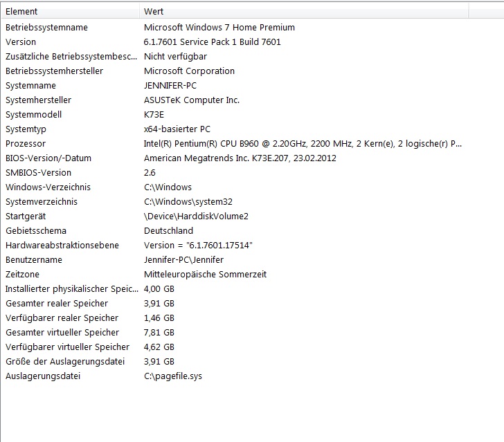
Task: Select the BIOS-Version/-Datum row
Action: pos(48,158)
